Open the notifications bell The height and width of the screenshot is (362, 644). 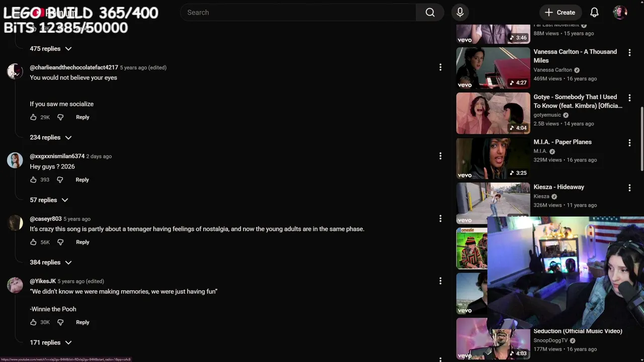pyautogui.click(x=594, y=13)
